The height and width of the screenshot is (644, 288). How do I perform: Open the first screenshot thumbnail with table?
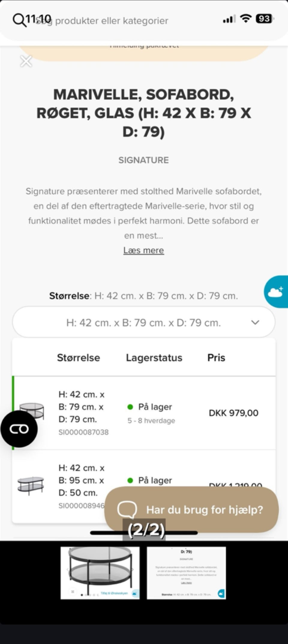[100, 573]
